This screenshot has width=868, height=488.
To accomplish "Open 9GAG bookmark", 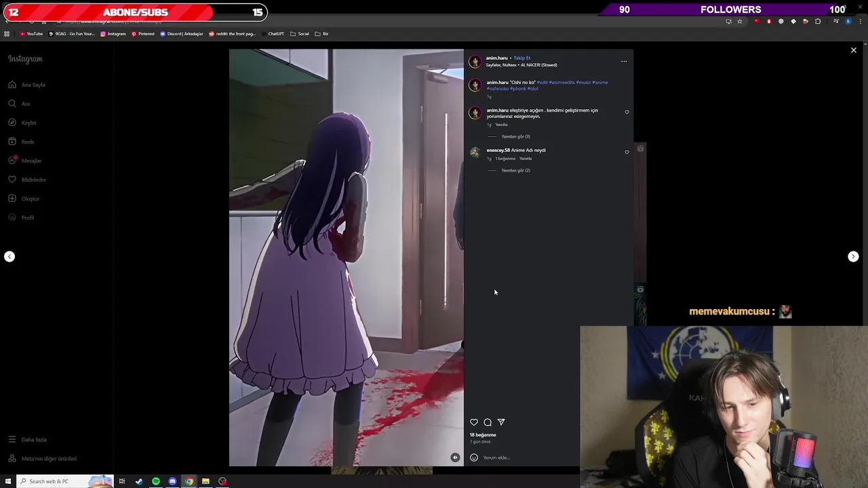I will (x=72, y=34).
